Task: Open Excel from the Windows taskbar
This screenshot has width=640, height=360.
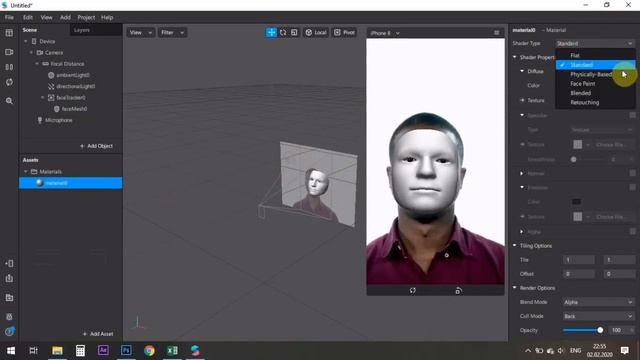Action: point(172,350)
